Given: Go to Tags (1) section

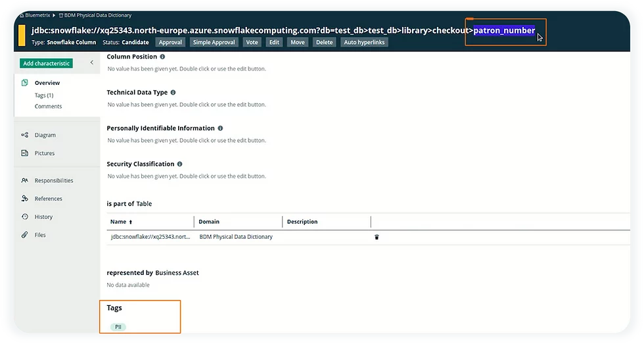Looking at the screenshot, I should coord(44,95).
